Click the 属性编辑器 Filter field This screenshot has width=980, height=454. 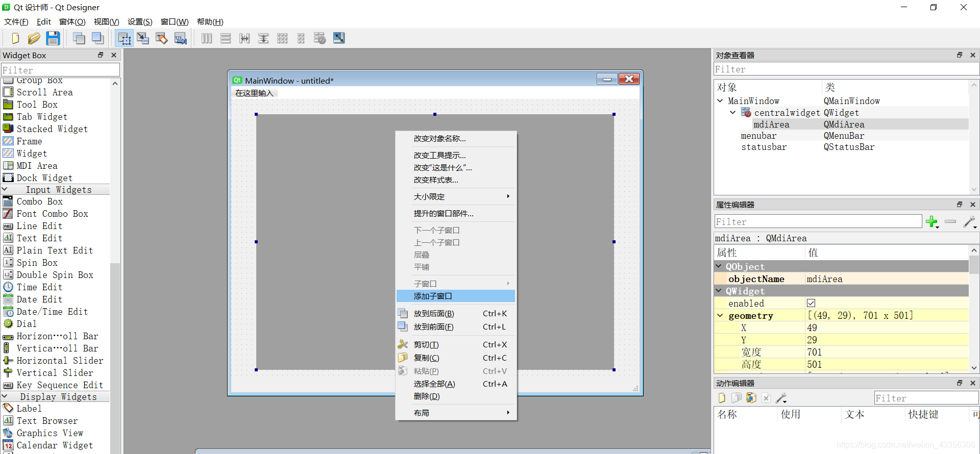click(818, 221)
